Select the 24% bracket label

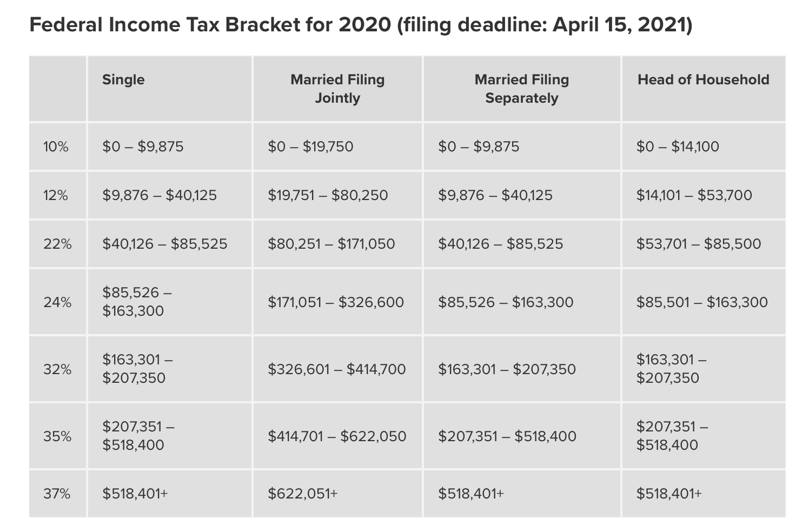pyautogui.click(x=57, y=302)
